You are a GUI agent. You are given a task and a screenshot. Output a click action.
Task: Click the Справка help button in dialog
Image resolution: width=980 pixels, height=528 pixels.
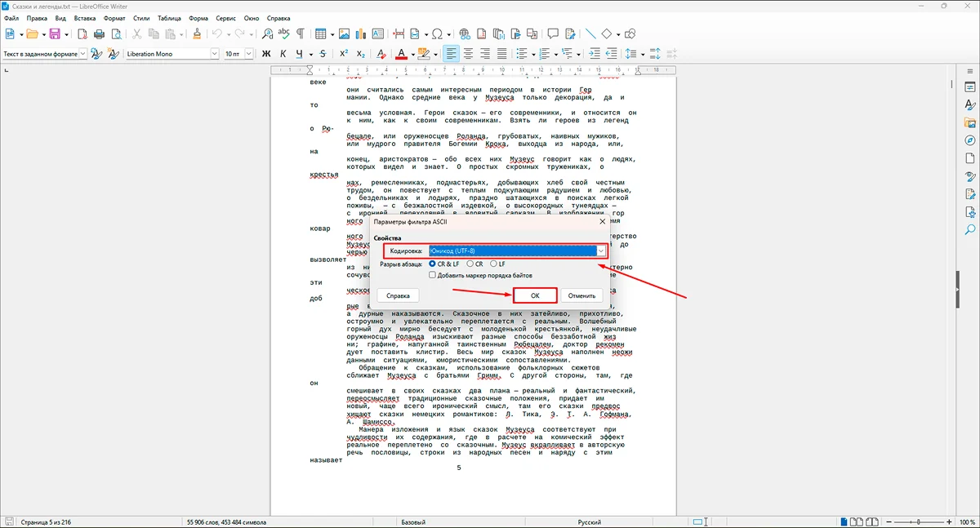point(398,295)
